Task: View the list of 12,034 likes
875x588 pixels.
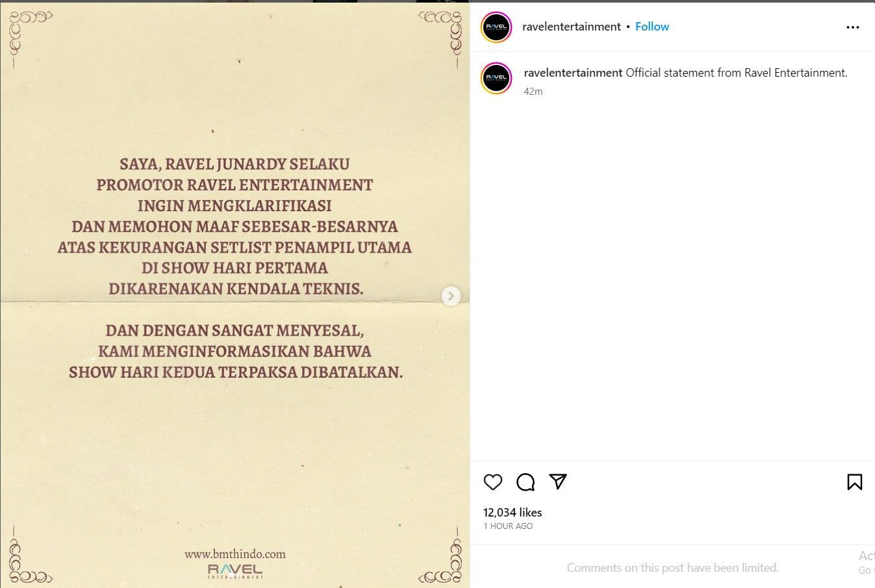Action: click(513, 513)
